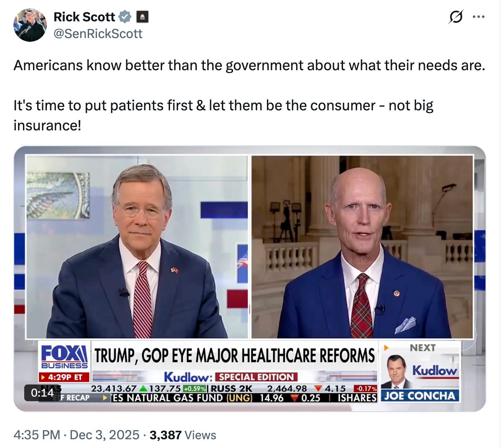Click the 4:35 PM Dec 3, 2025 timestamp
The height and width of the screenshot is (448, 503).
point(76,435)
